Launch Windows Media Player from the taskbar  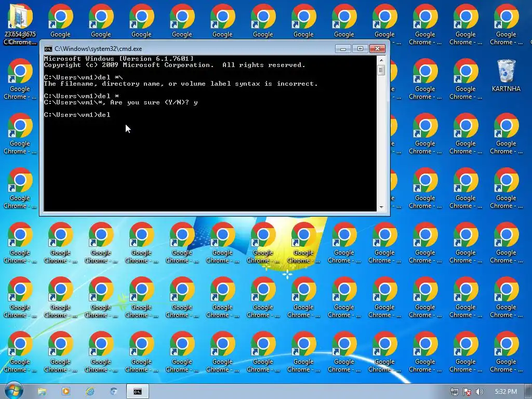[x=66, y=392]
